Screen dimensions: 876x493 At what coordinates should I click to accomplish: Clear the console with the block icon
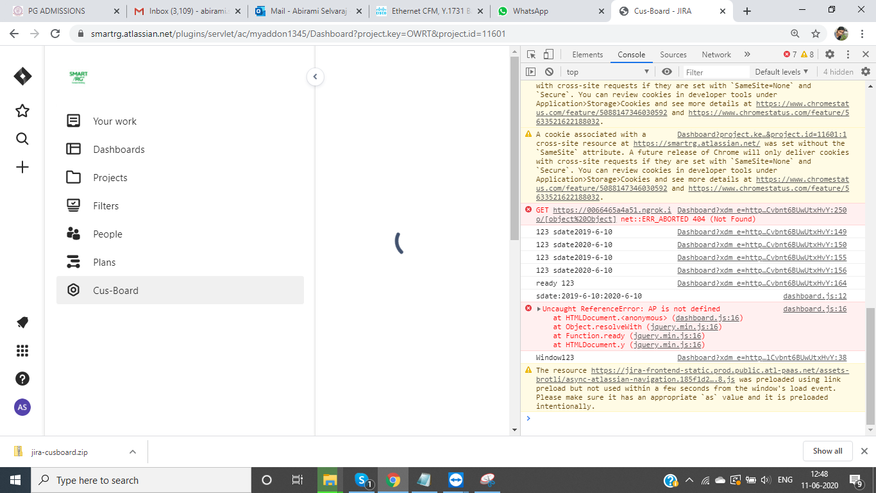(x=549, y=72)
